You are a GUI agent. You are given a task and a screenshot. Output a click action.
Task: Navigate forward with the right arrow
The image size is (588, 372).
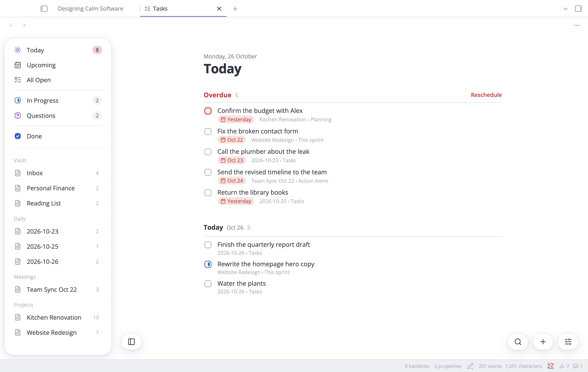coord(23,25)
